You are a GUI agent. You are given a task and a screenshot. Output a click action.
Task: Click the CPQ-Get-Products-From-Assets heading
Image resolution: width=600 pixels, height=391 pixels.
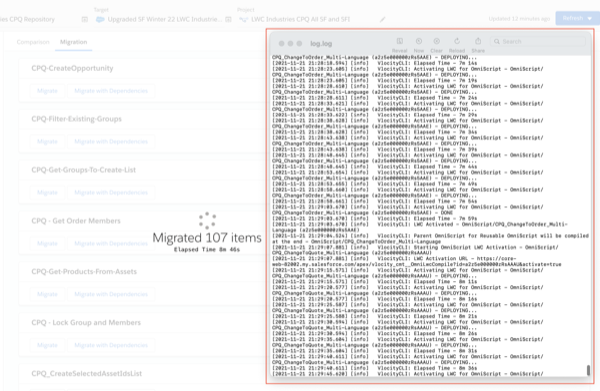point(84,272)
